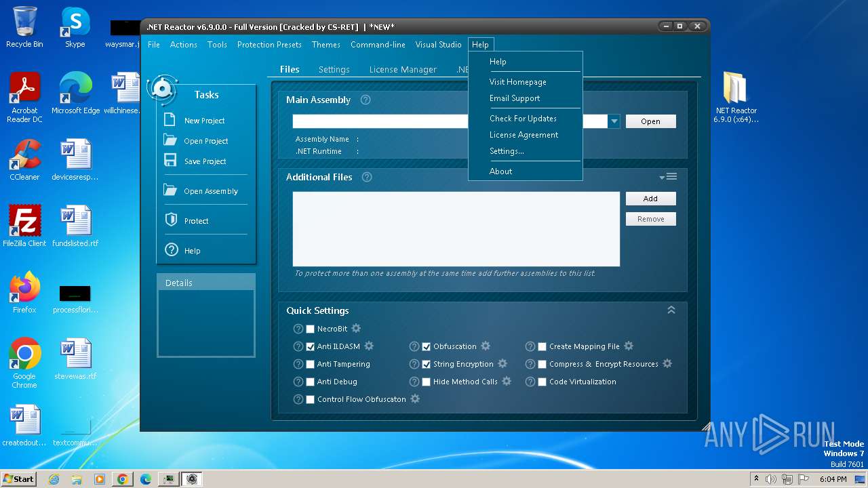
Task: Choose License Agreement from Help menu
Action: pos(525,134)
